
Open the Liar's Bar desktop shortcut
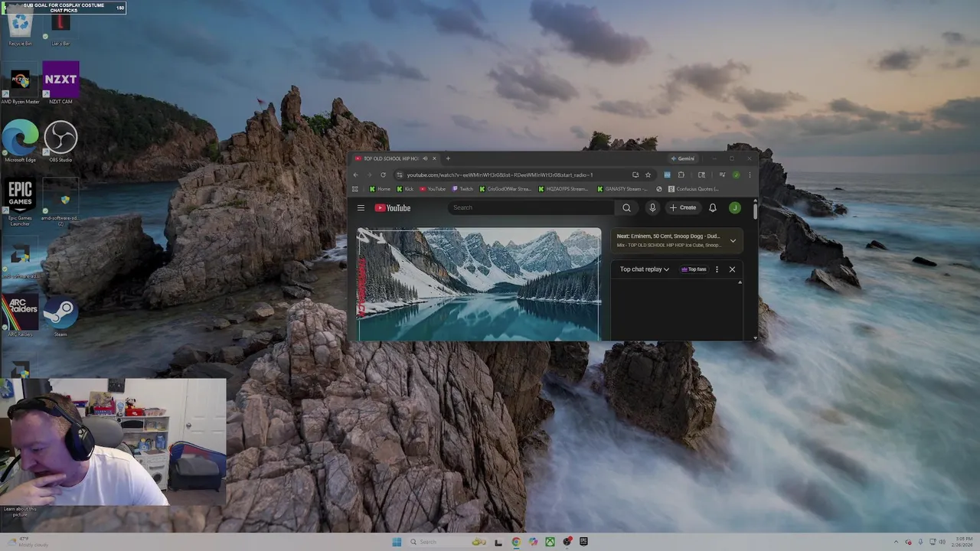[60, 28]
